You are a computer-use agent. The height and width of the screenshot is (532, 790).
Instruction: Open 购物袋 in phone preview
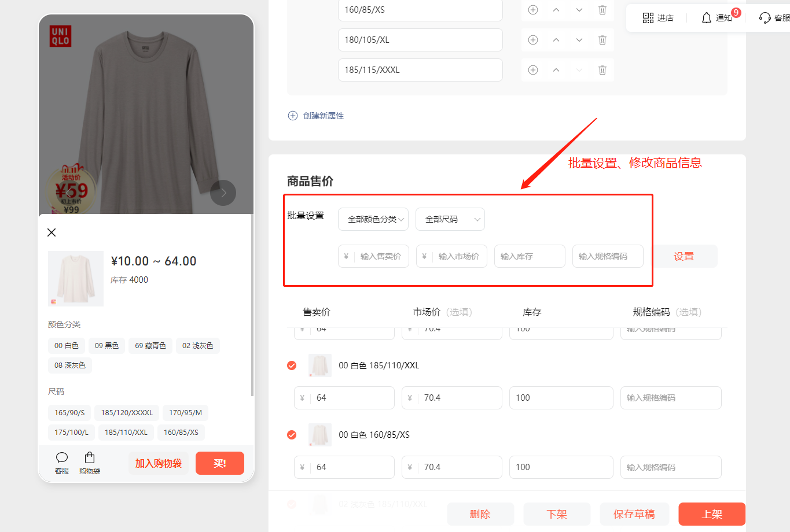pos(90,463)
